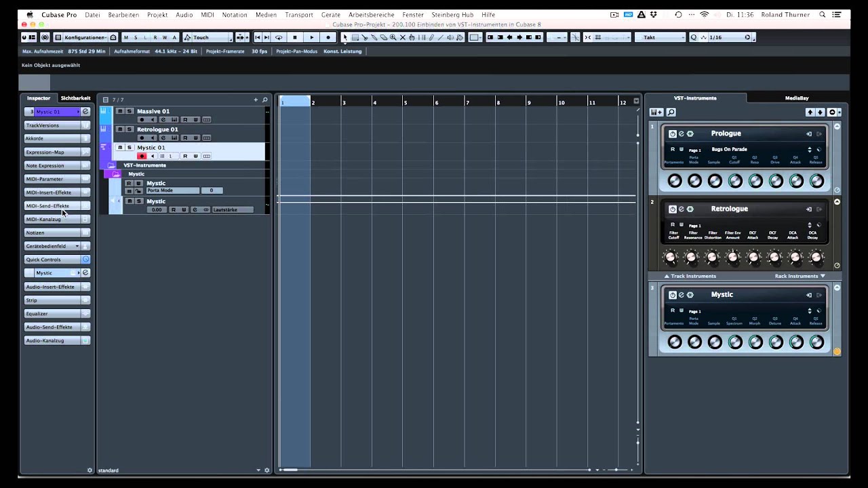This screenshot has width=868, height=488.
Task: Select the VST-Instrumente tab
Action: [695, 98]
